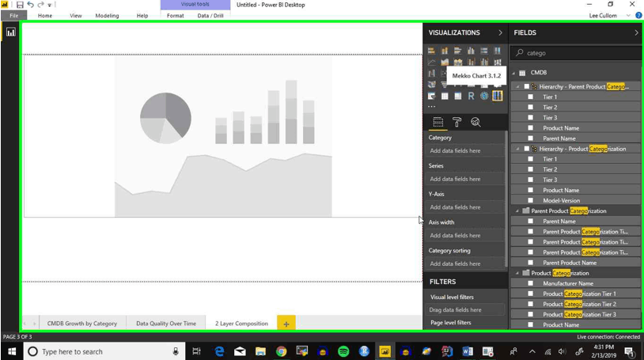Collapse the Fields pane
The width and height of the screenshot is (644, 360).
[637, 32]
